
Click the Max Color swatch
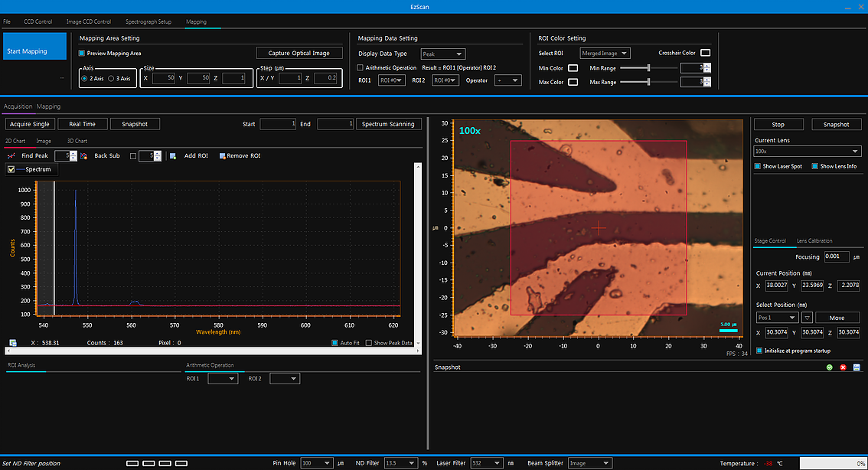click(x=573, y=82)
